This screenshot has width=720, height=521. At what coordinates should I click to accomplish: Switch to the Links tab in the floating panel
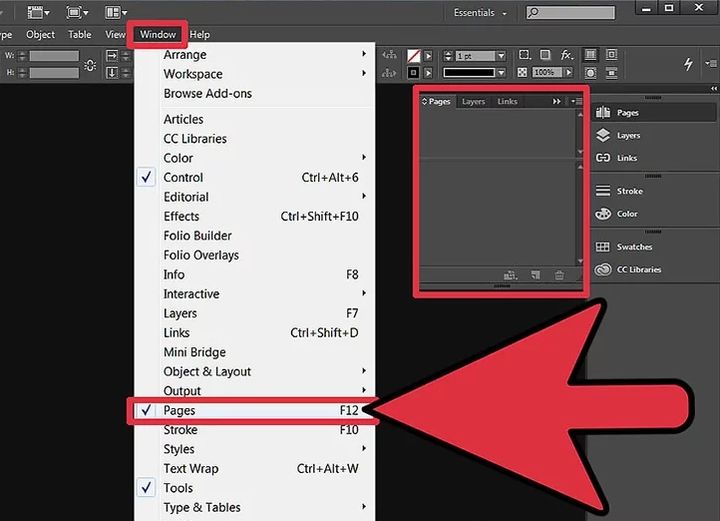[x=507, y=101]
